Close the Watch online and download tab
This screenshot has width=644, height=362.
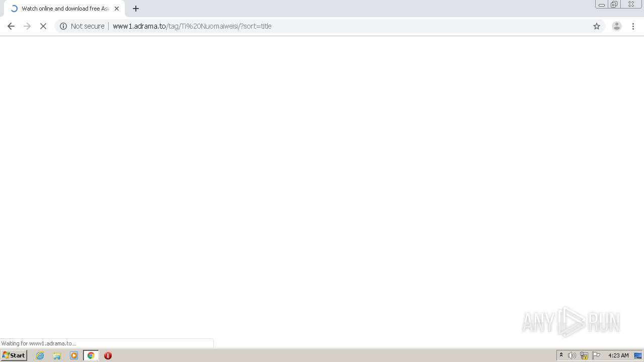pos(117,9)
